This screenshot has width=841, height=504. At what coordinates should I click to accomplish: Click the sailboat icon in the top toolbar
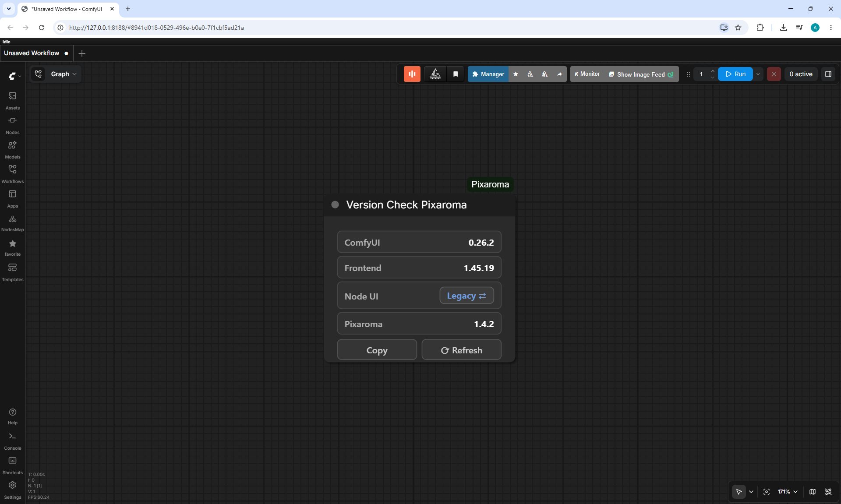click(x=435, y=74)
